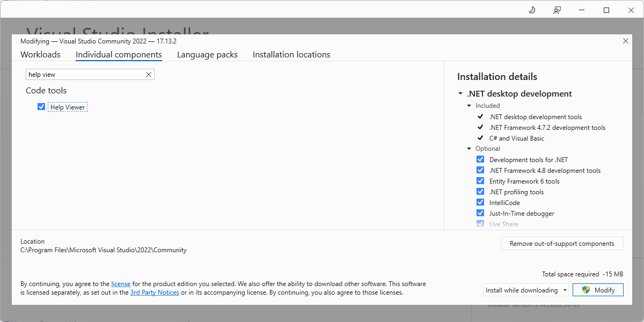Switch installer to dark theme via moon icon
Viewport: 644px width, 322px height.
click(531, 10)
